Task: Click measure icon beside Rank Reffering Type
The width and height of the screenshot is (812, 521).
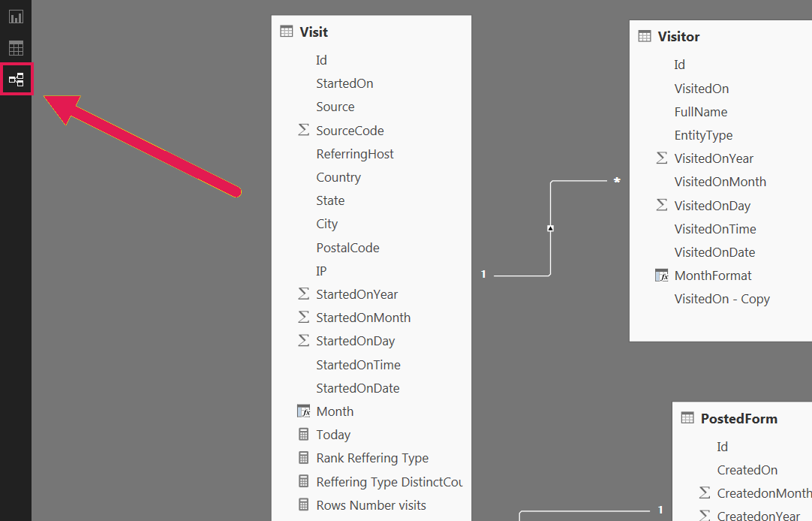Action: click(x=303, y=457)
